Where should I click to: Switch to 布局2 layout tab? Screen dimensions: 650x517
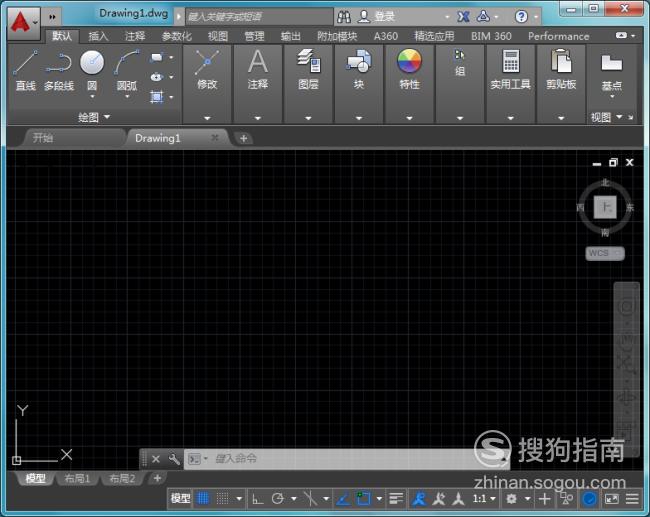pyautogui.click(x=122, y=478)
